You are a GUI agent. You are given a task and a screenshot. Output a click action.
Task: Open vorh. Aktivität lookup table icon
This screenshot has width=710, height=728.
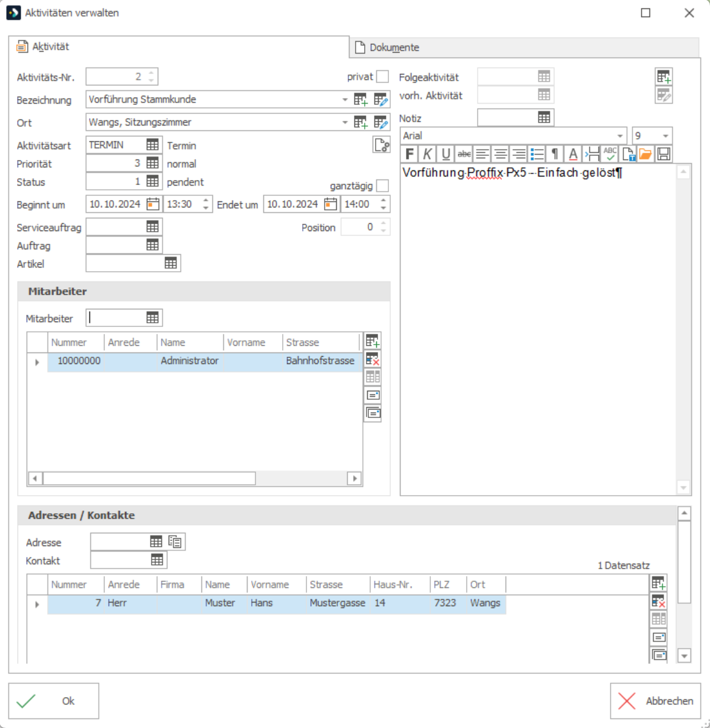[544, 95]
